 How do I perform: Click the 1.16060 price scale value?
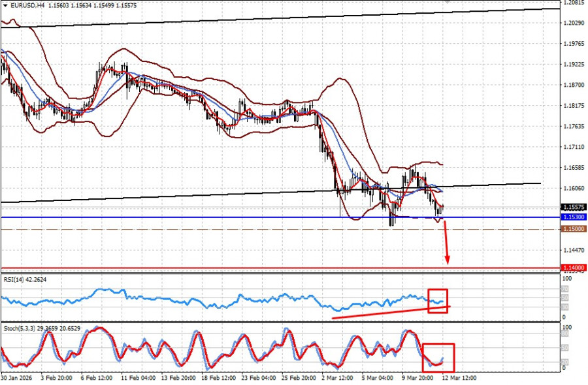[574, 188]
